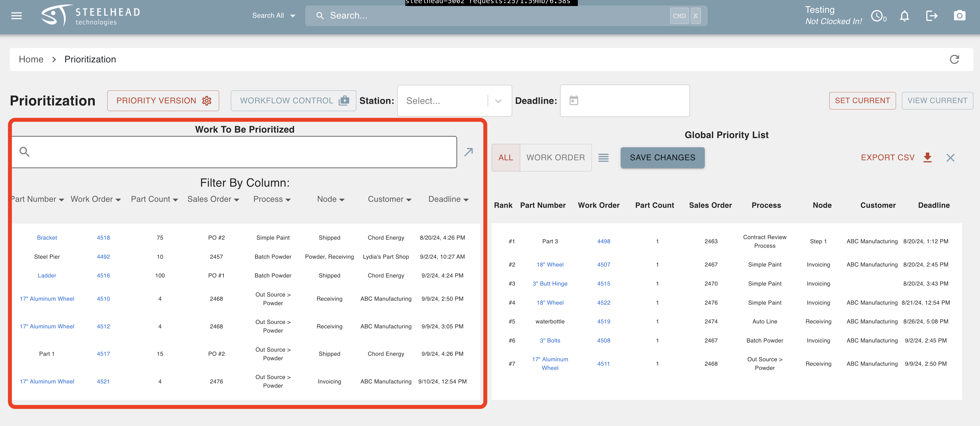Filter by Part Number column
The width and height of the screenshot is (980, 426).
coord(37,199)
